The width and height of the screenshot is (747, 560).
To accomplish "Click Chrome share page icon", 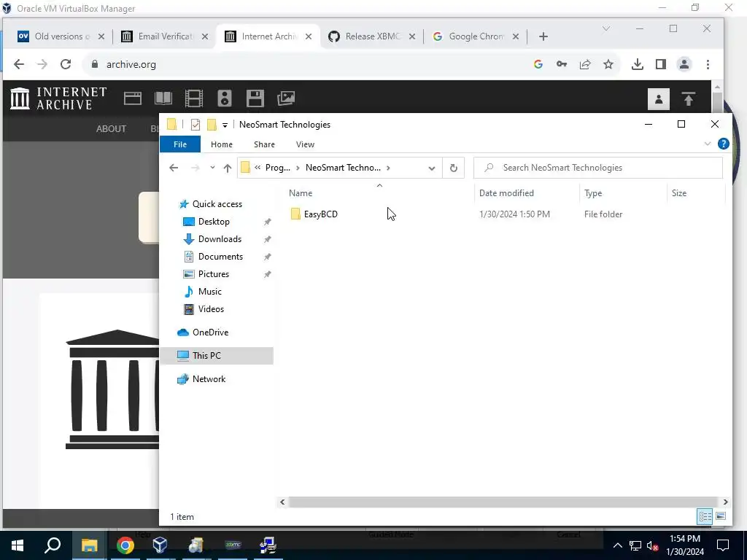I will (585, 64).
